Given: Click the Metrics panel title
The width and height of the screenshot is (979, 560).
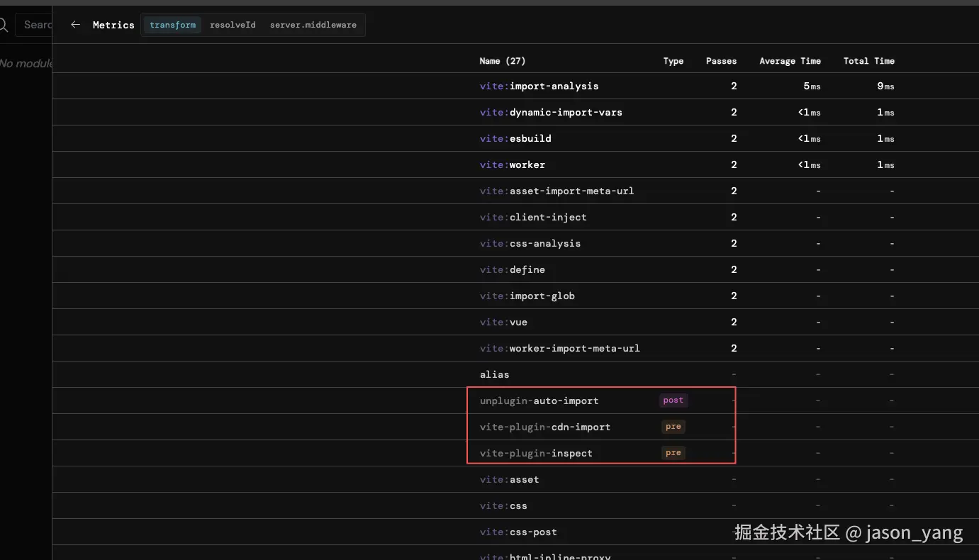Looking at the screenshot, I should tap(113, 25).
